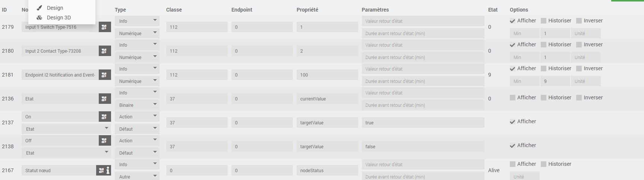Open Action type dropdown for the Off command

tap(137, 140)
